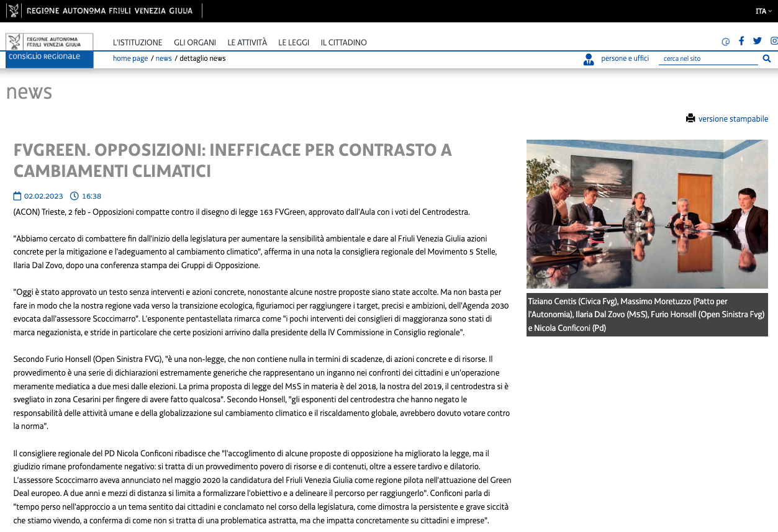Click the press conference photo
The height and width of the screenshot is (532, 778).
[x=647, y=214]
